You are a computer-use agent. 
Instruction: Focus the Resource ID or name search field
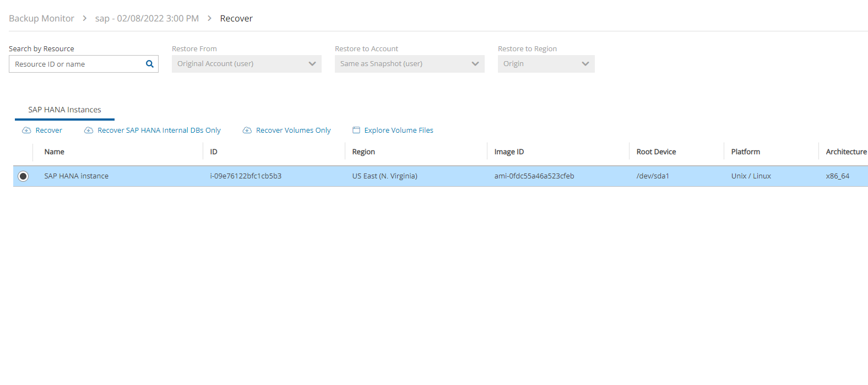77,64
